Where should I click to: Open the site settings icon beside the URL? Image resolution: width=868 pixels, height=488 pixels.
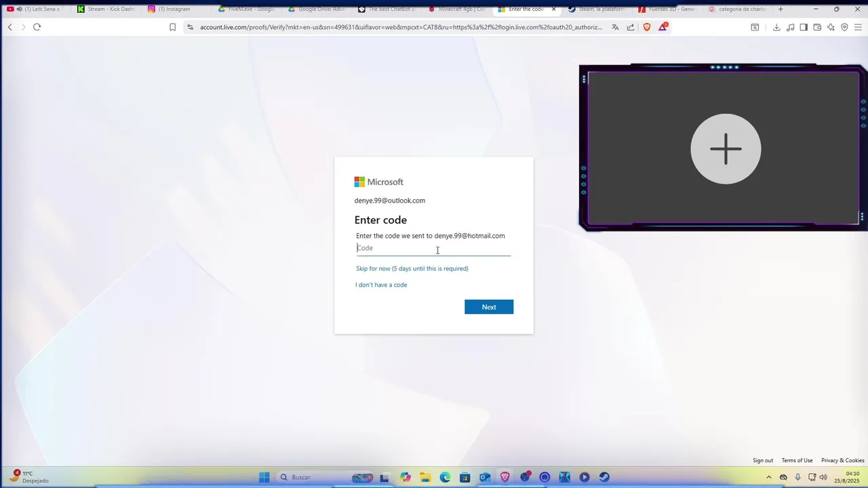190,27
